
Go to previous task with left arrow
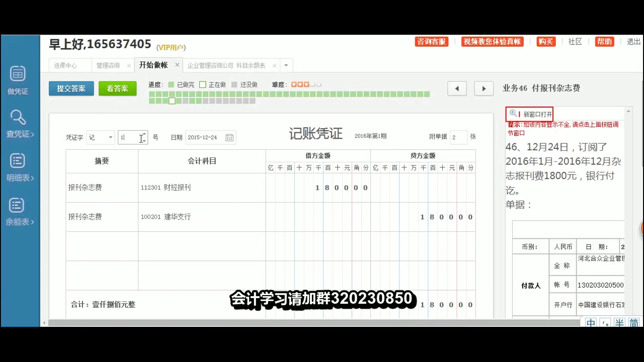(457, 88)
